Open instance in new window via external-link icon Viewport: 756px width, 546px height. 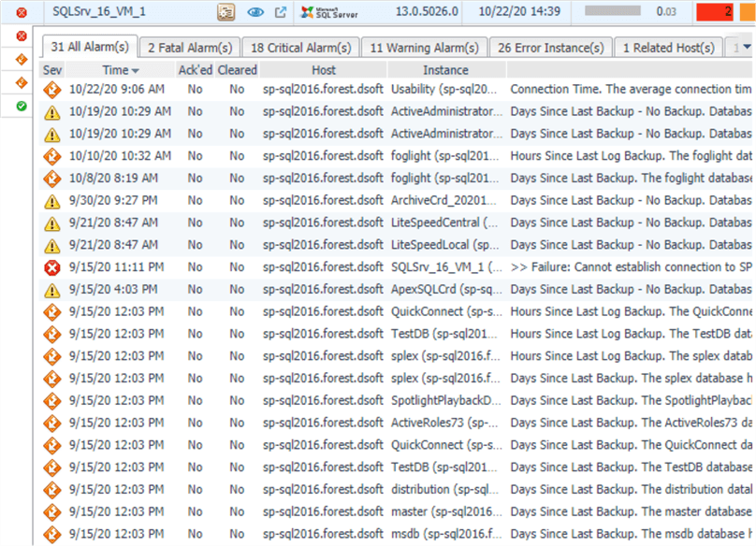(x=280, y=12)
